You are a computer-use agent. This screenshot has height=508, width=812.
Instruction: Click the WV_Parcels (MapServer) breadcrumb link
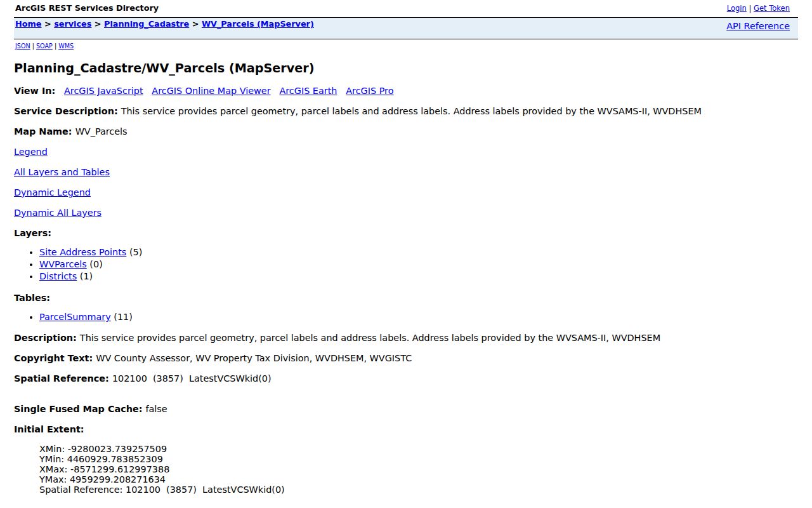click(258, 24)
